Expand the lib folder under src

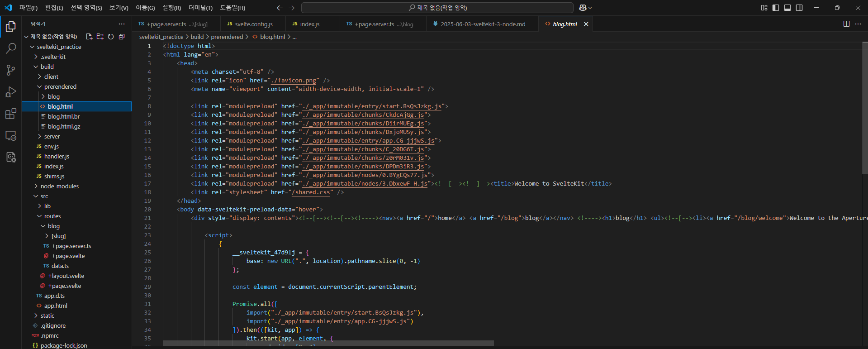[39, 206]
